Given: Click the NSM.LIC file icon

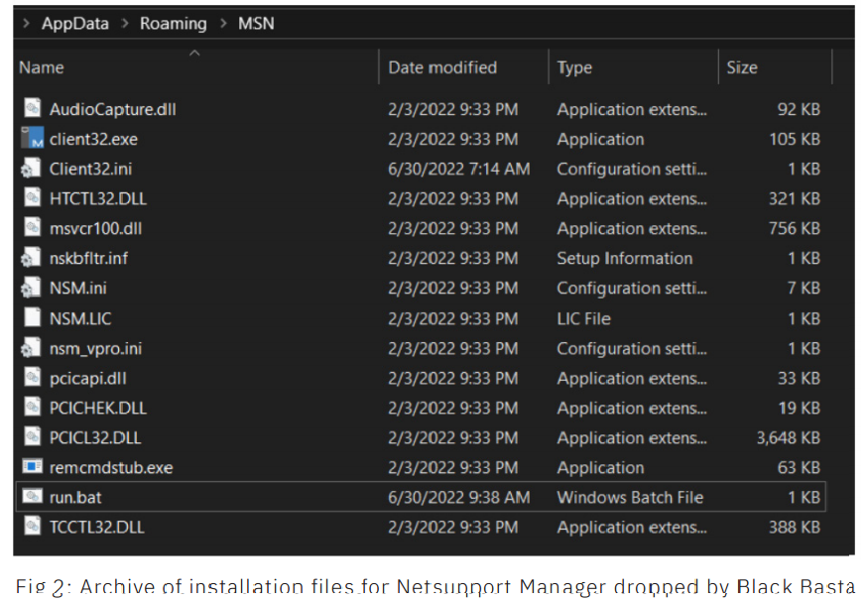Looking at the screenshot, I should pos(32,318).
